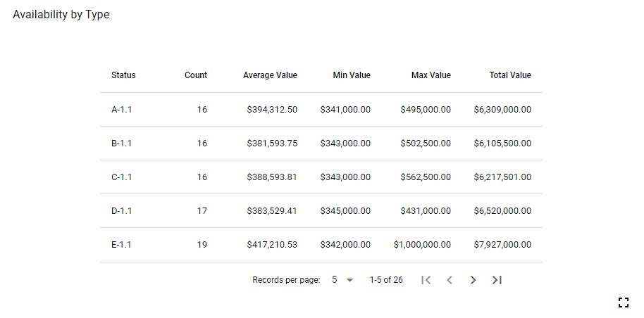Select the A-1.1 status row

point(121,110)
